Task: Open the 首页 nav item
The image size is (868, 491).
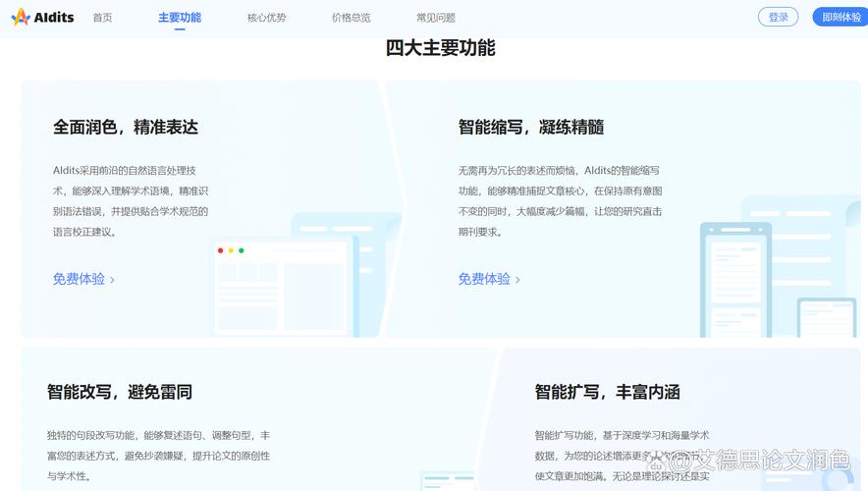Action: [x=102, y=18]
